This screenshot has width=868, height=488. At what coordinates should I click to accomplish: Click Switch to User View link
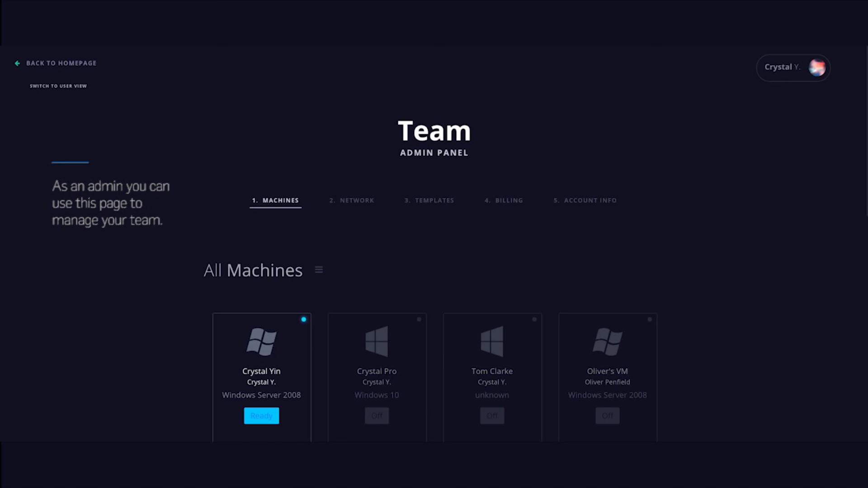tap(58, 86)
